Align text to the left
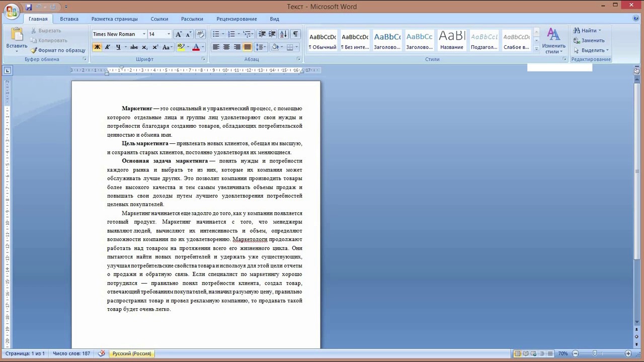Screen dimensions: 644x362 point(216,47)
